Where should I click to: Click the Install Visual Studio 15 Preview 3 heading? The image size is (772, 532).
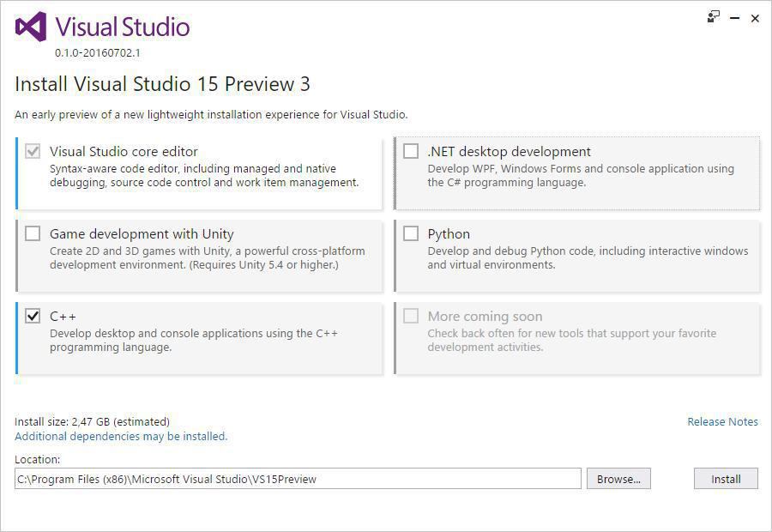coord(162,84)
